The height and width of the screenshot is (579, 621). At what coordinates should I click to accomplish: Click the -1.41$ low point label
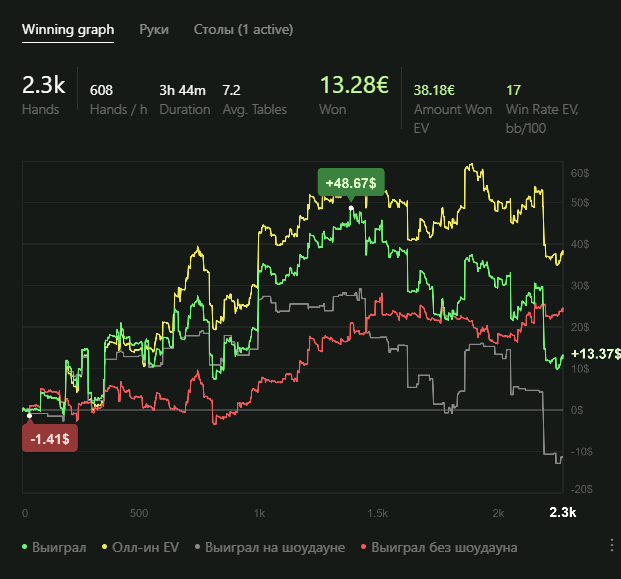tap(50, 437)
